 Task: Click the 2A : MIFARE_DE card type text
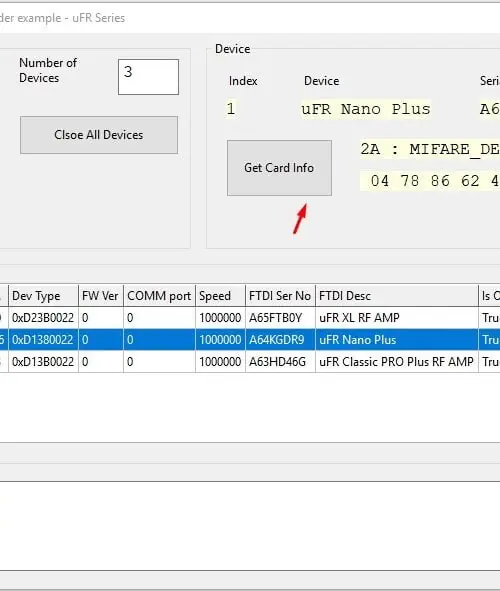[x=430, y=150]
